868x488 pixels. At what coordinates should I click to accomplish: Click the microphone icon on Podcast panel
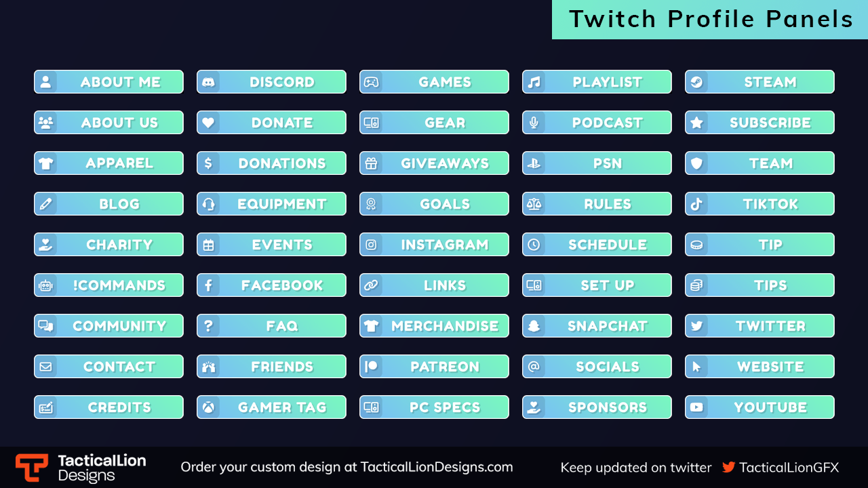pos(534,123)
